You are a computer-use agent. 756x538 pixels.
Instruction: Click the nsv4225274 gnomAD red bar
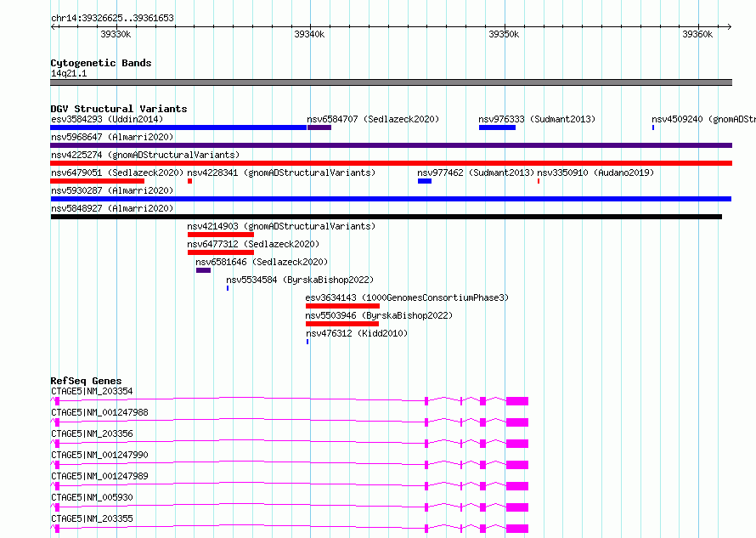click(x=391, y=163)
